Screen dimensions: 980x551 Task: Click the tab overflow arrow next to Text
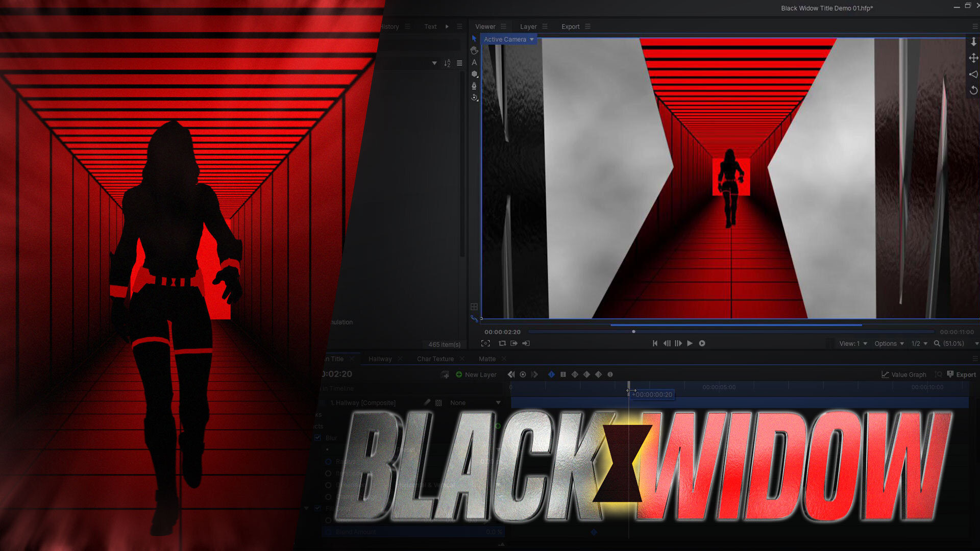pyautogui.click(x=447, y=27)
